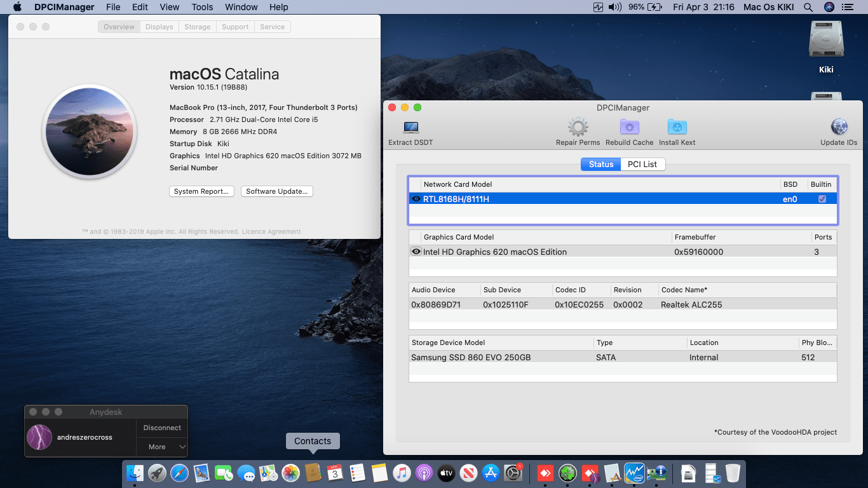Click the Install Kext icon
The width and height of the screenshot is (868, 488).
coord(677,127)
